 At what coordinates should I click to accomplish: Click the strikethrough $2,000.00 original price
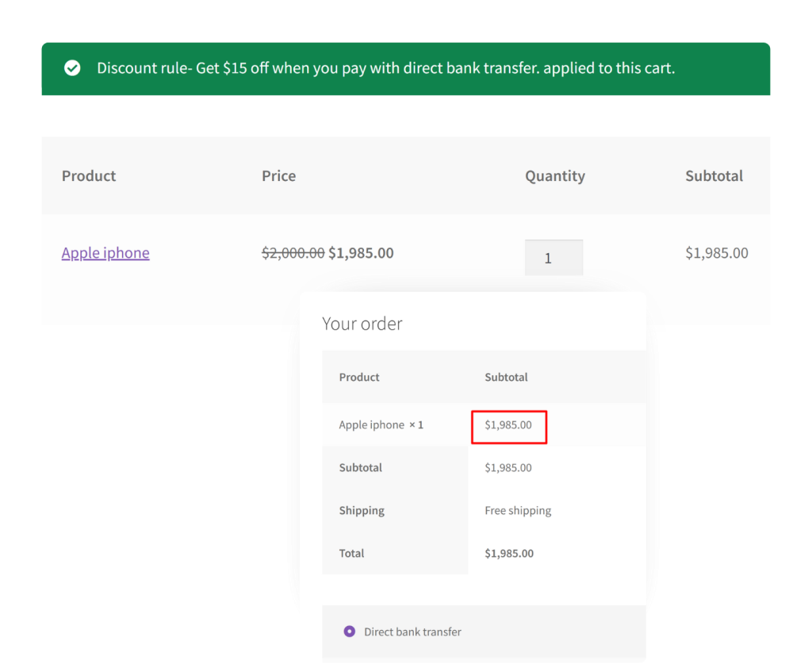tap(293, 252)
